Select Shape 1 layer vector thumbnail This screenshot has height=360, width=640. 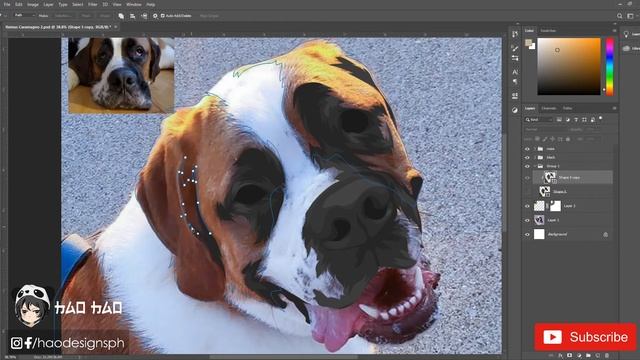click(x=544, y=191)
